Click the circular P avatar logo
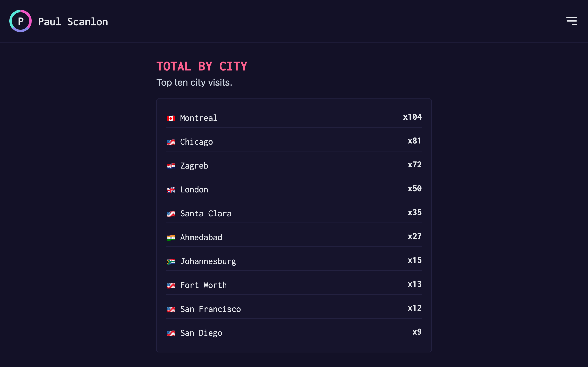This screenshot has width=588, height=367. click(20, 21)
